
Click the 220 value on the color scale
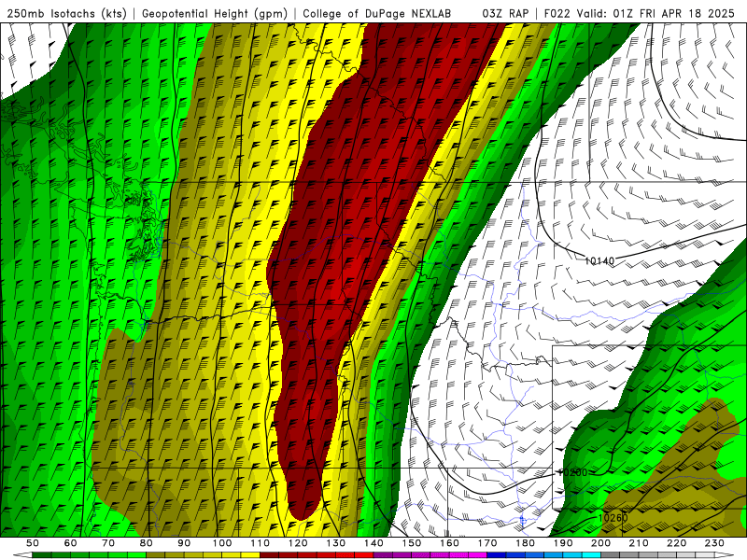(x=677, y=543)
